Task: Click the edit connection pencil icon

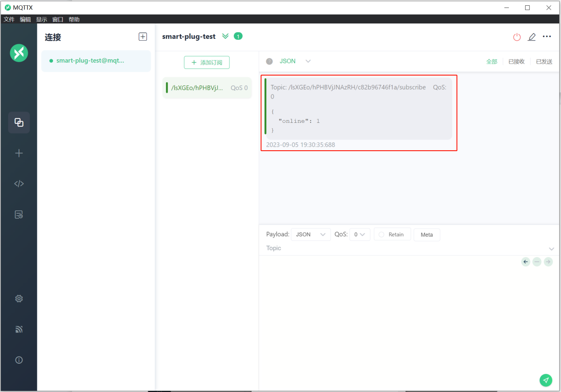Action: click(532, 37)
